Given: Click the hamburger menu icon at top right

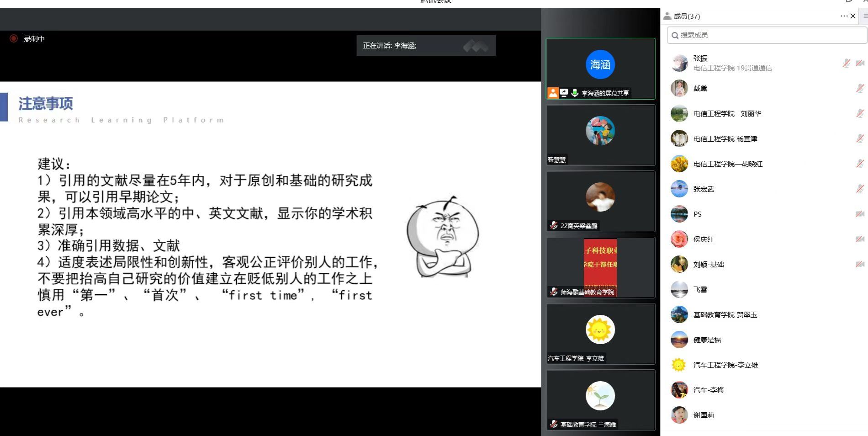Looking at the screenshot, I should pyautogui.click(x=864, y=16).
